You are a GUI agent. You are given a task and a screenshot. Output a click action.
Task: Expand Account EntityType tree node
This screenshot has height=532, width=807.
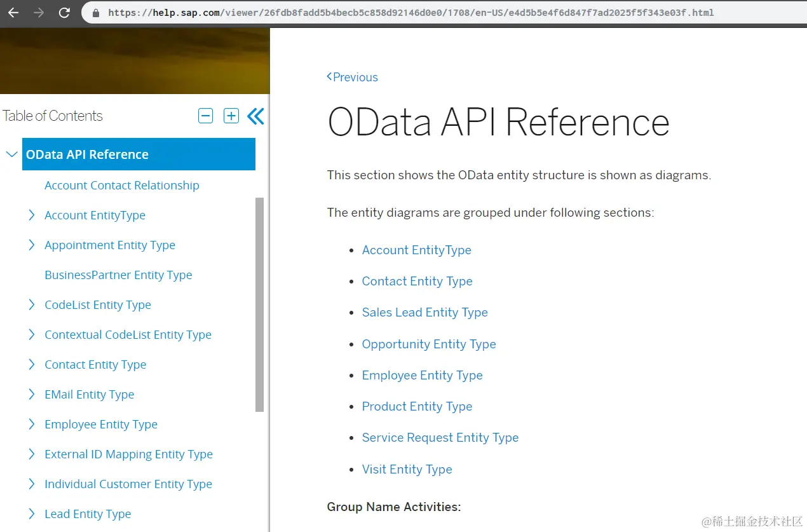32,215
